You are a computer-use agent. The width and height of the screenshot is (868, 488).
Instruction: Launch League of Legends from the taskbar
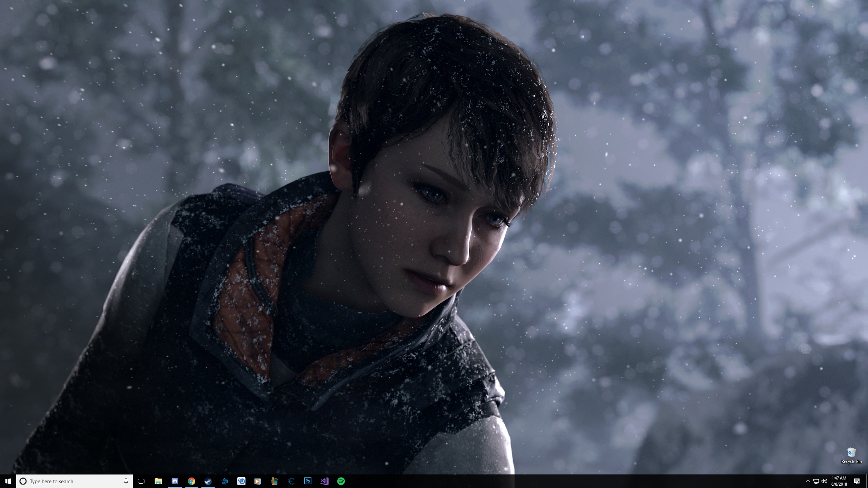[x=274, y=481]
